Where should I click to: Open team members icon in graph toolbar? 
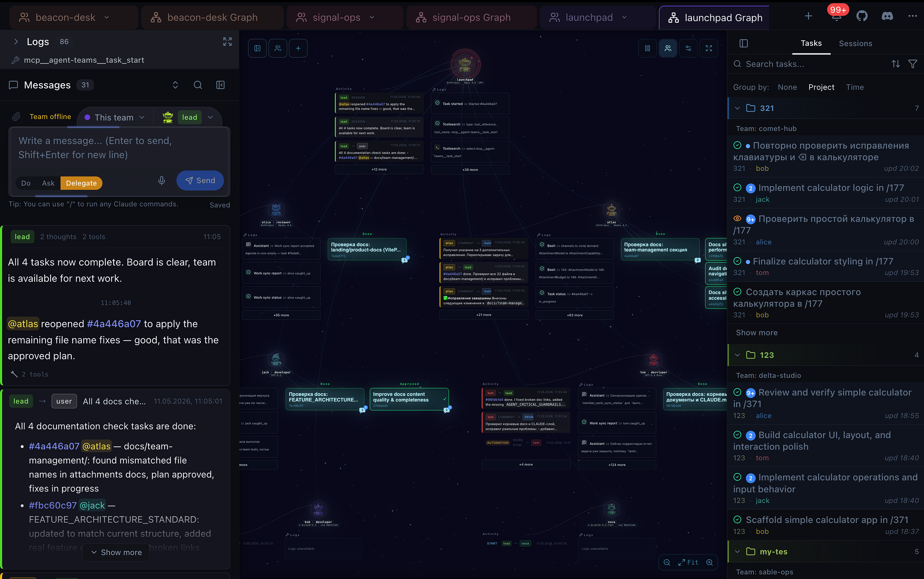point(278,48)
